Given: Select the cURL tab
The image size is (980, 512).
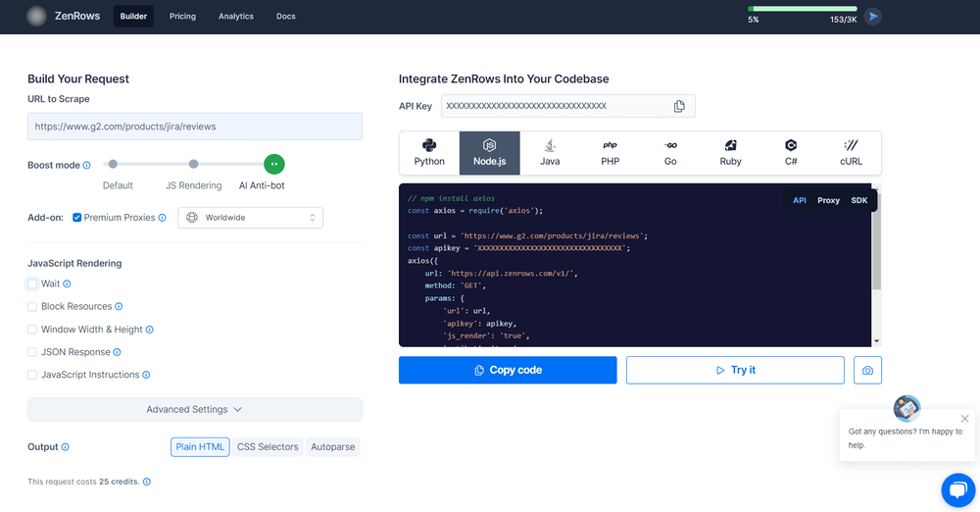Looking at the screenshot, I should [x=852, y=153].
